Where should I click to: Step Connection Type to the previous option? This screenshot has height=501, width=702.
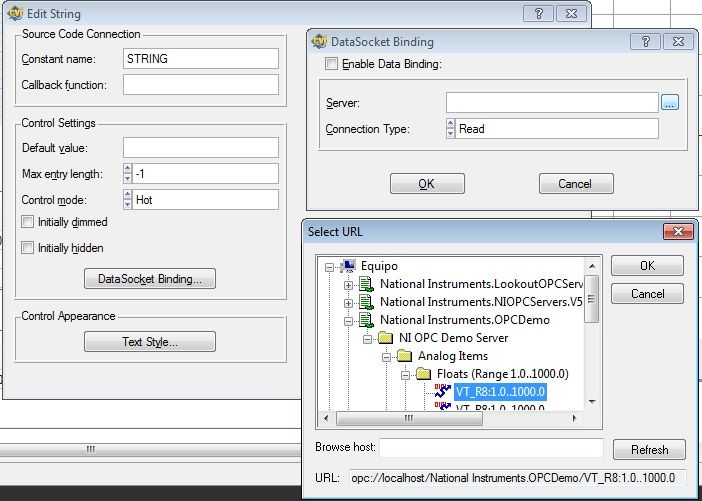tap(450, 124)
